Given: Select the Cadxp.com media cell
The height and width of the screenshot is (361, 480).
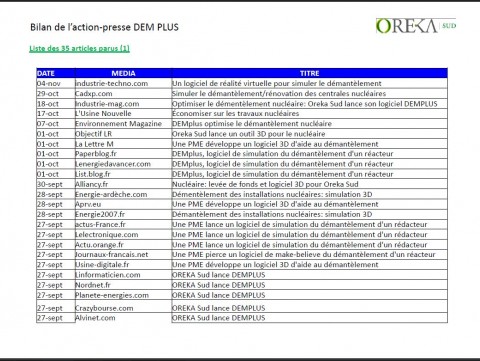Looking at the screenshot, I should click(x=123, y=94).
